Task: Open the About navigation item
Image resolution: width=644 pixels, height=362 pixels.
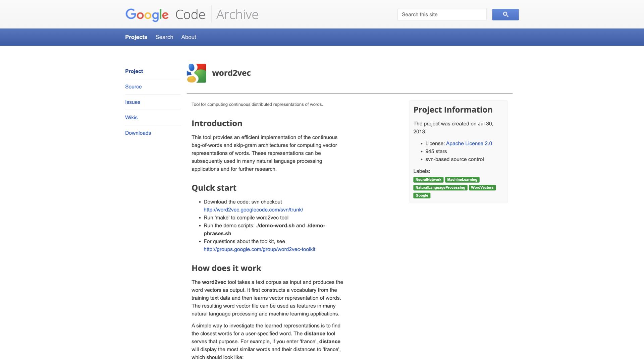Action: 189,37
